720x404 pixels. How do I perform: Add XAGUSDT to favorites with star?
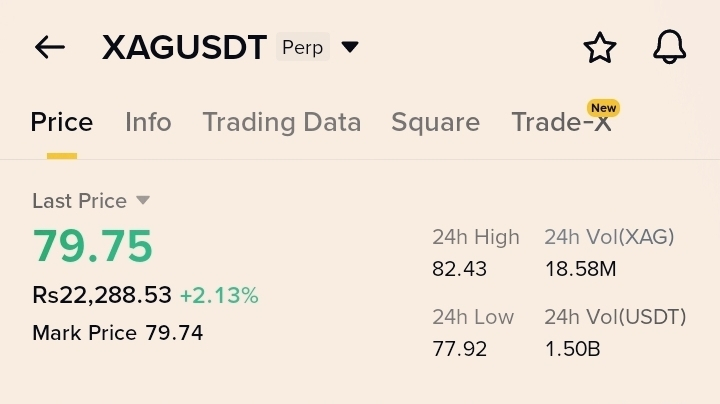pyautogui.click(x=600, y=47)
